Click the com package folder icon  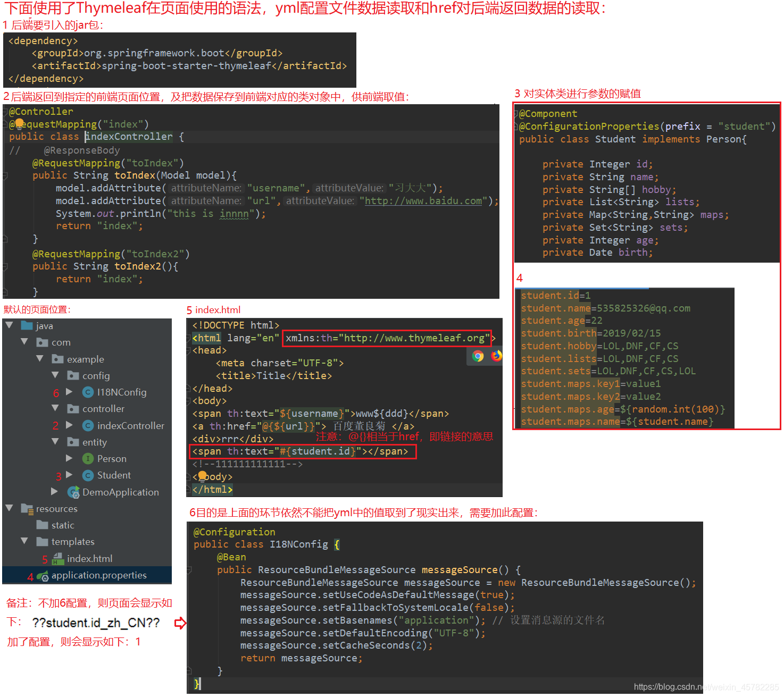click(x=42, y=342)
